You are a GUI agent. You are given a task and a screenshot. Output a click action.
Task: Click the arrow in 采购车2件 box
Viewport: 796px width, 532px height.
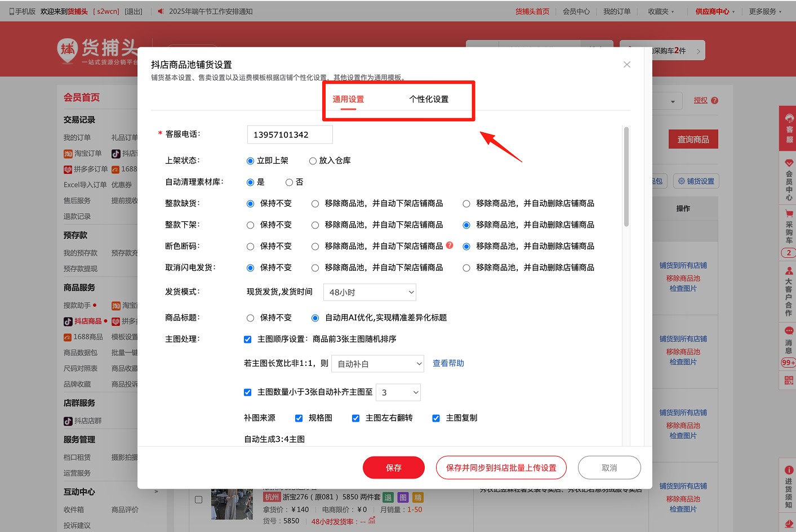(x=699, y=51)
